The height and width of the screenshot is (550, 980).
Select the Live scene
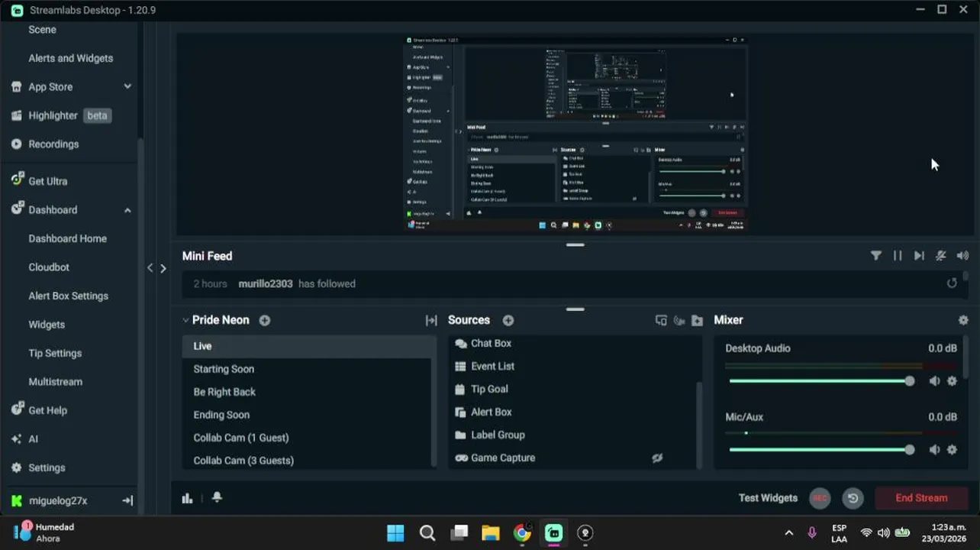pos(307,346)
